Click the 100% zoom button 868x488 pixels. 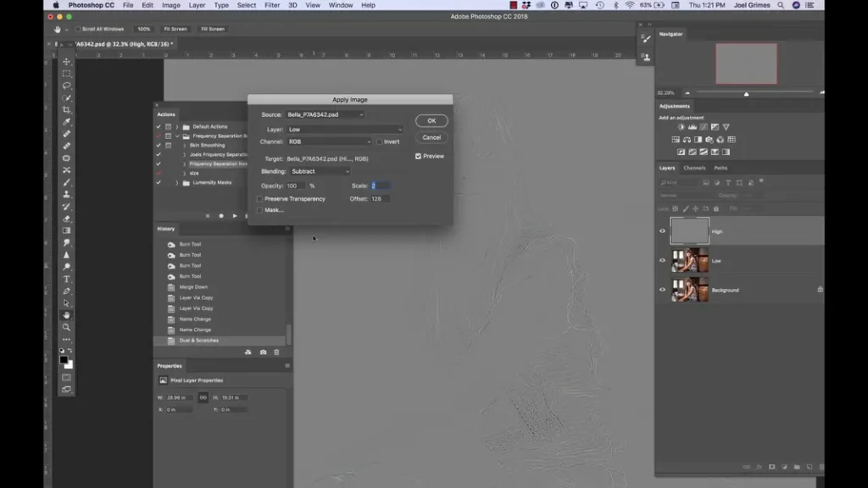coord(144,30)
